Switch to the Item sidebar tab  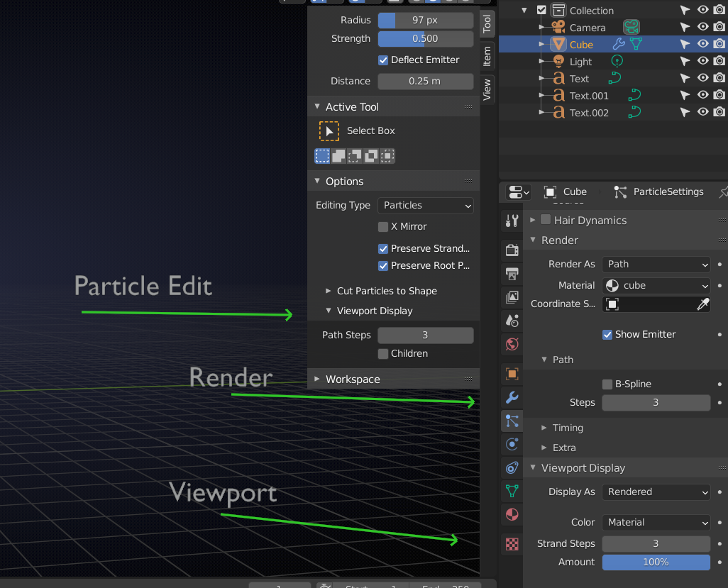click(487, 56)
